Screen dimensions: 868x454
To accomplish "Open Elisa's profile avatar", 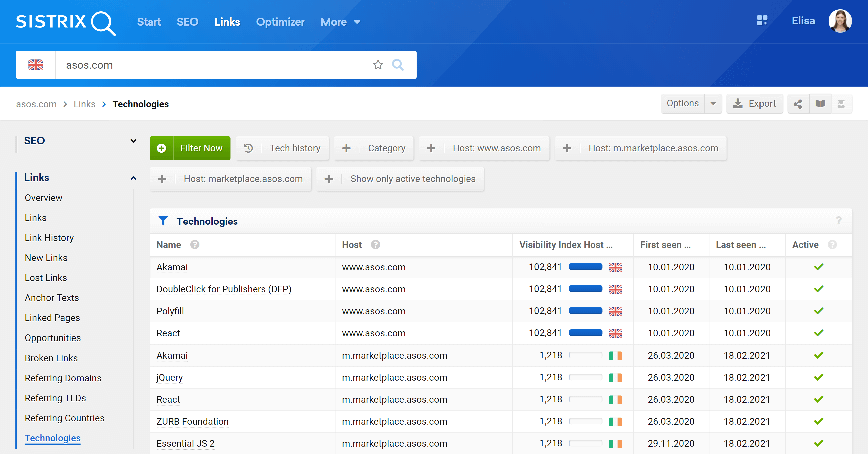I will pyautogui.click(x=840, y=21).
